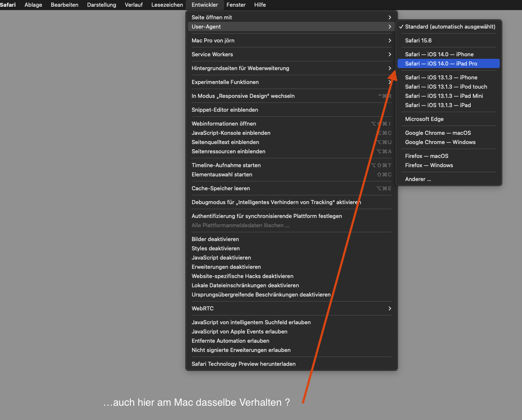The width and height of the screenshot is (522, 420).
Task: Expand the Mac Pro von jörn submenu
Action: coord(292,40)
